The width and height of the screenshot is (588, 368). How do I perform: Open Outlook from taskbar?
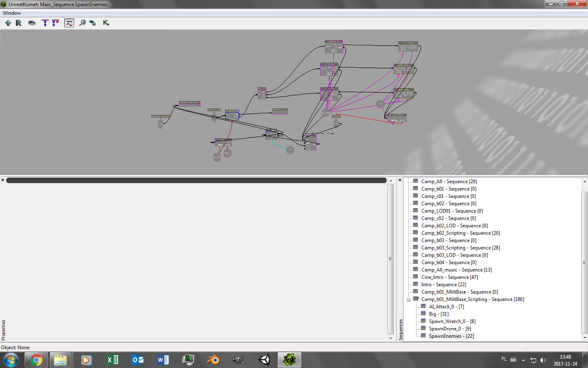(137, 360)
